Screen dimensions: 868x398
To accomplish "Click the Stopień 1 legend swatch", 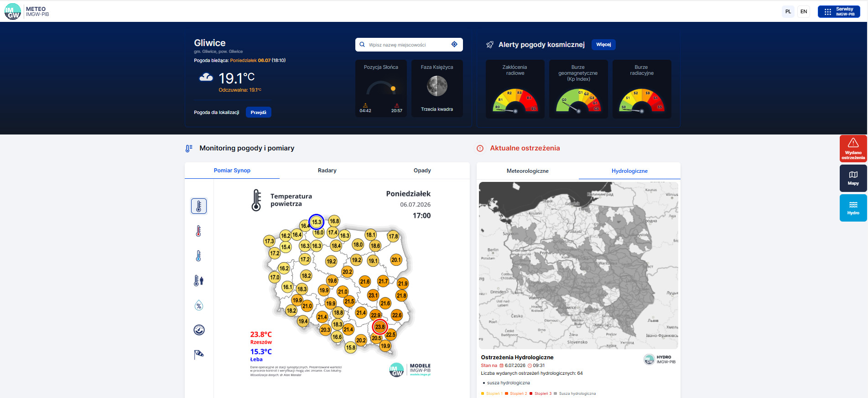I will (x=483, y=393).
